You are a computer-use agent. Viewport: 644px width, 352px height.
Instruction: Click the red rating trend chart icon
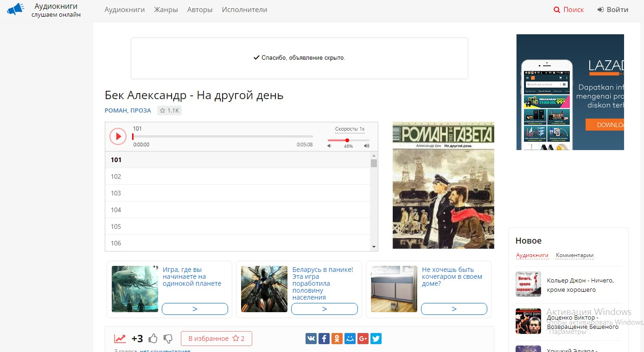pyautogui.click(x=120, y=339)
